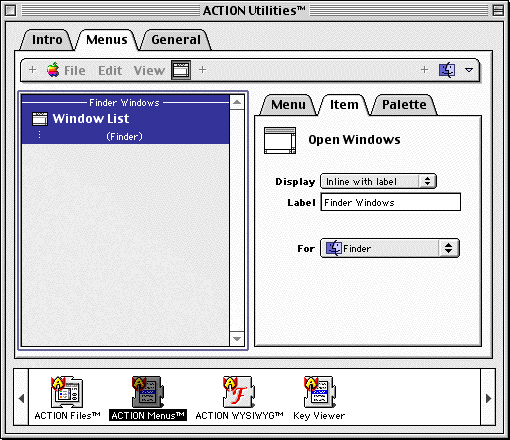Screen dimensions: 510x440
Task: Switch to the Intro tab
Action: [47, 40]
